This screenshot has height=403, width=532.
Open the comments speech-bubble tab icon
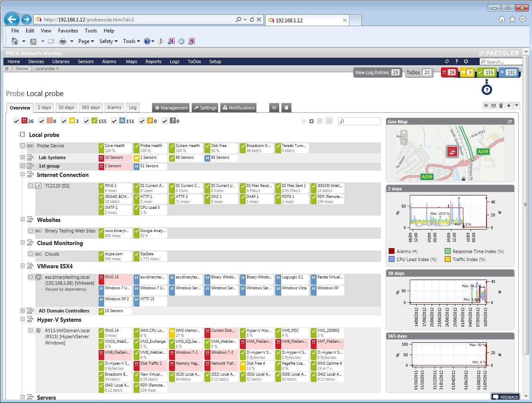(x=274, y=108)
